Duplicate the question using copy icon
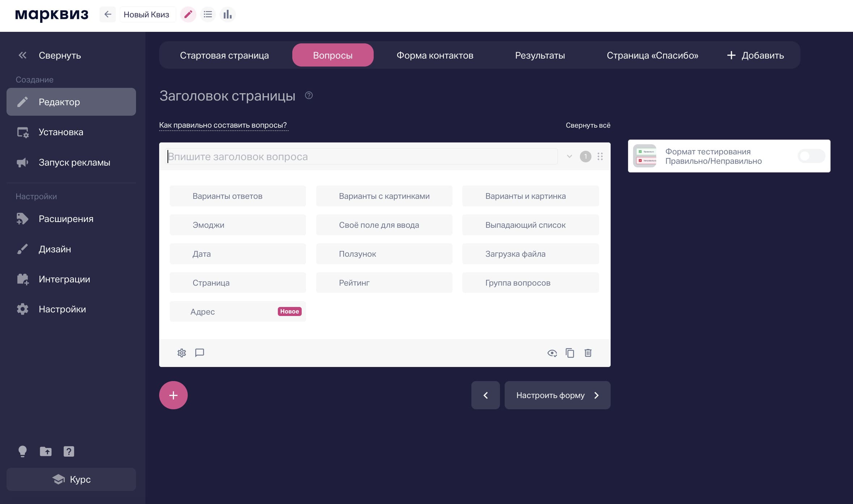853x504 pixels. pyautogui.click(x=570, y=353)
